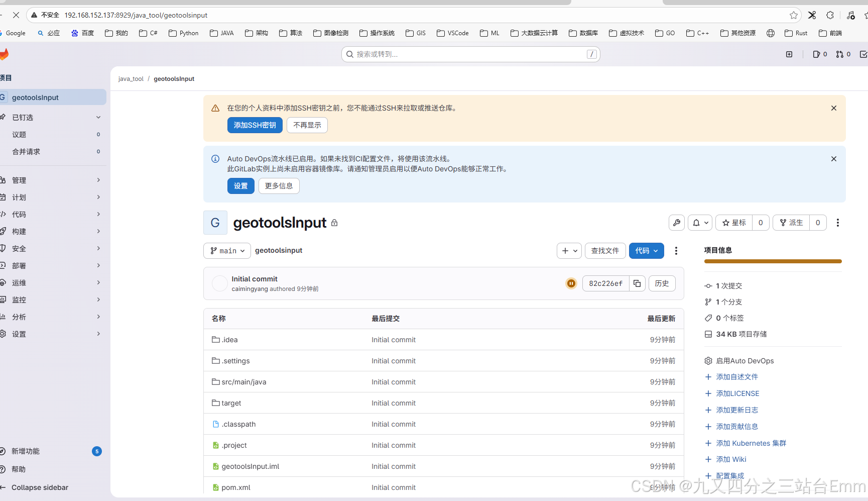Viewport: 868px width, 501px height.
Task: Click the browser address bar URL
Action: (x=136, y=15)
